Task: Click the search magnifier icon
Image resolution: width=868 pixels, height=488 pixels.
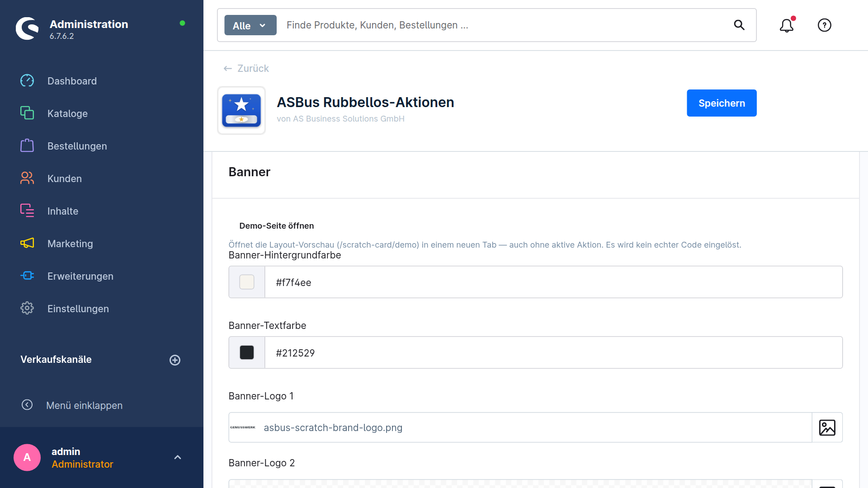Action: tap(739, 25)
